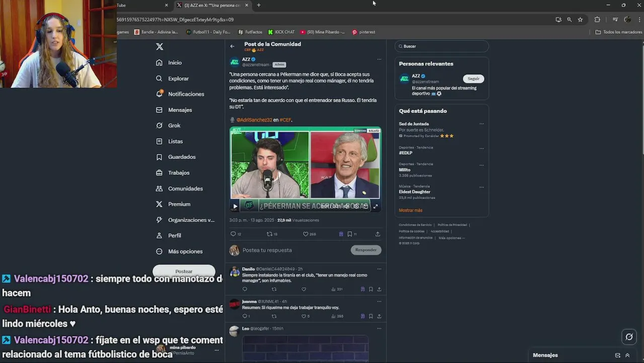Reply to Danilo's comment
644x363 pixels.
(x=245, y=289)
